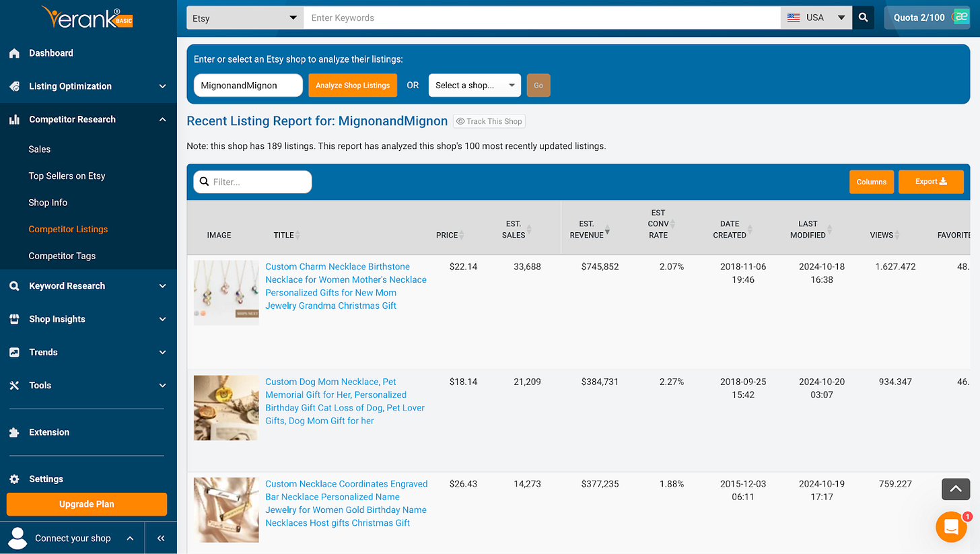Sort by Est Conv Rate column arrows

[672, 223]
